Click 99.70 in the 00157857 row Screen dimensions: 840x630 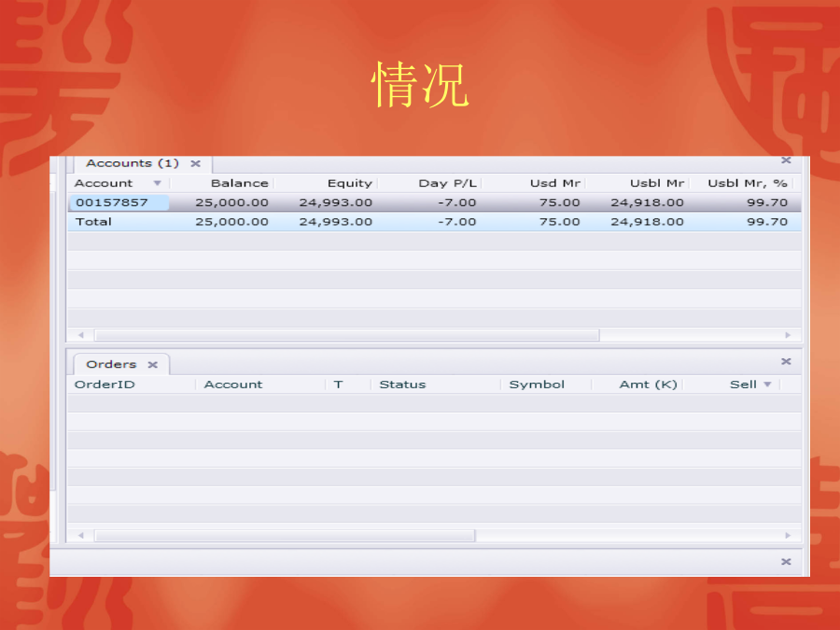767,203
